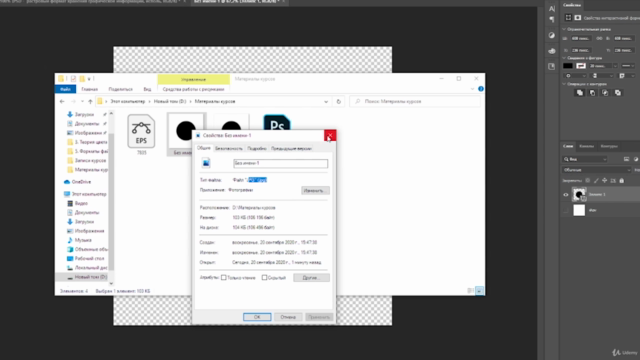Open the Paragraph panel icon in Photoshop's side strip
This screenshot has height=360, width=640.
click(x=552, y=20)
